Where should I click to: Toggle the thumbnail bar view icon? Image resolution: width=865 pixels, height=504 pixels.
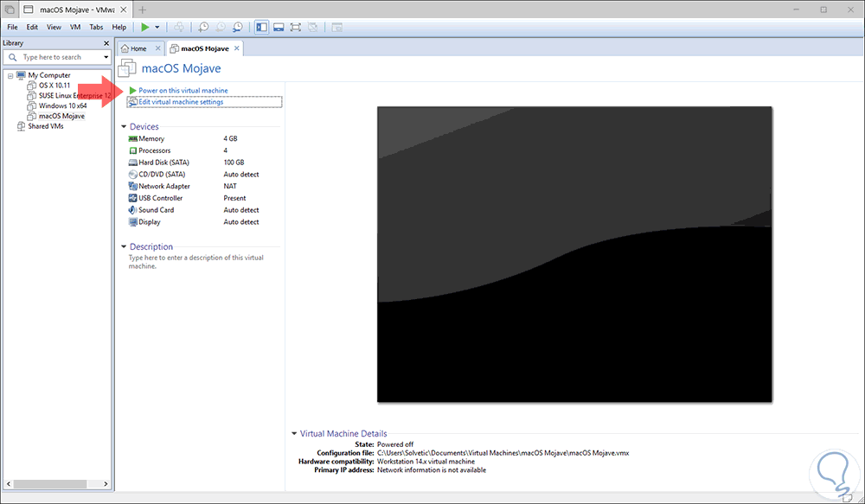279,27
